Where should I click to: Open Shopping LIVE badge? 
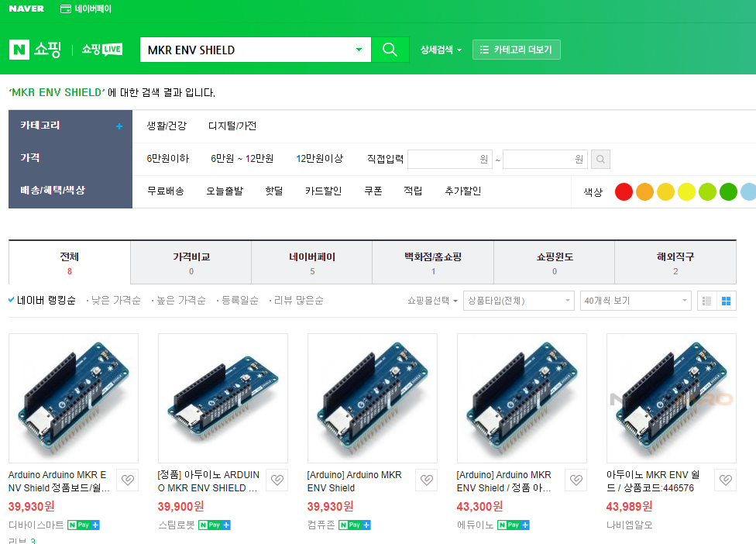[102, 49]
